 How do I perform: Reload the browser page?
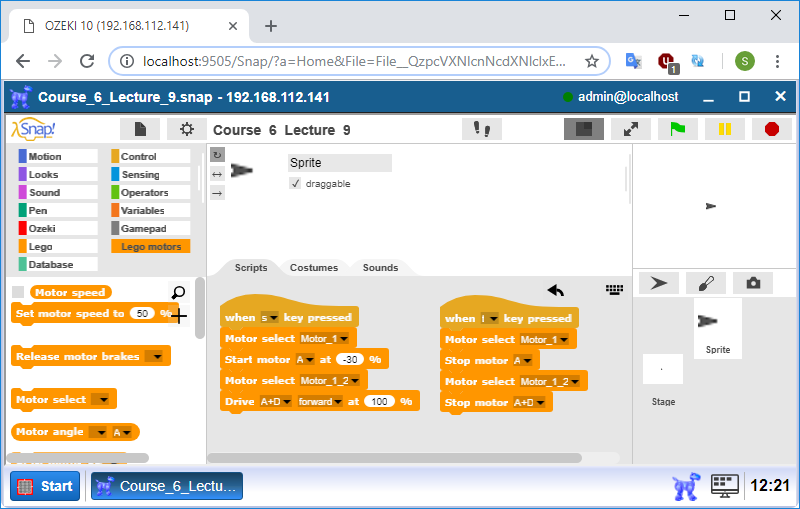(x=87, y=61)
